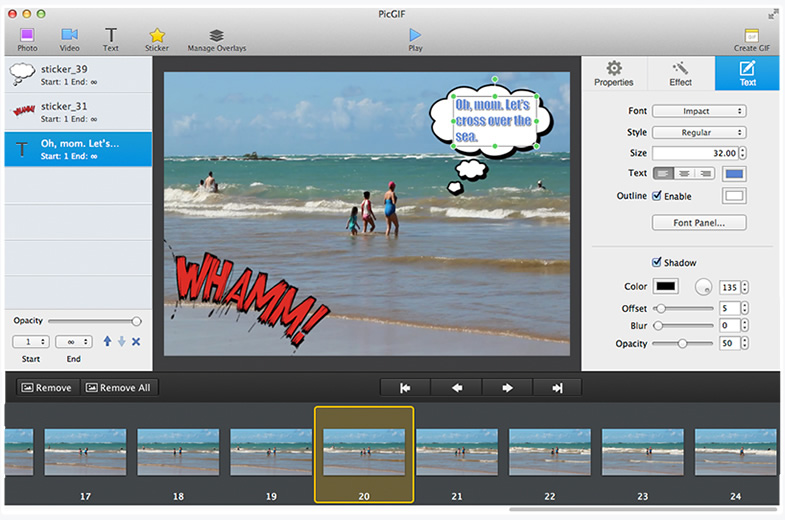Jump to the first frame
The image size is (785, 520).
pos(406,387)
